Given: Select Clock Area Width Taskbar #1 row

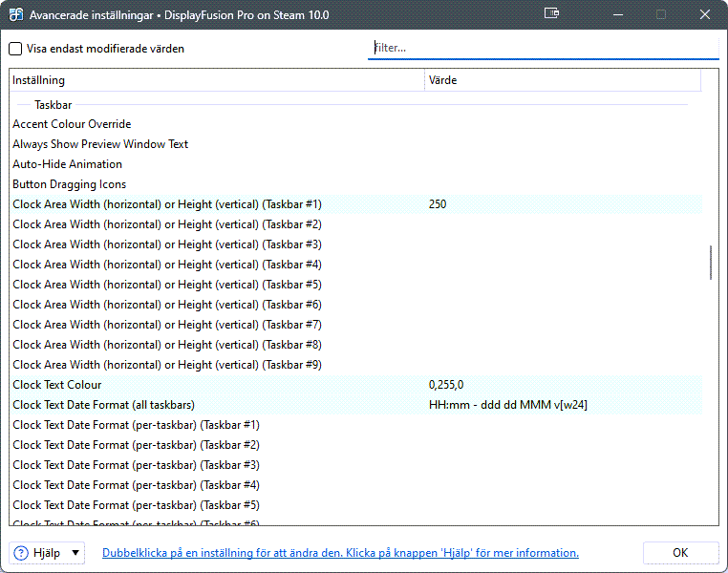Looking at the screenshot, I should click(x=167, y=204).
